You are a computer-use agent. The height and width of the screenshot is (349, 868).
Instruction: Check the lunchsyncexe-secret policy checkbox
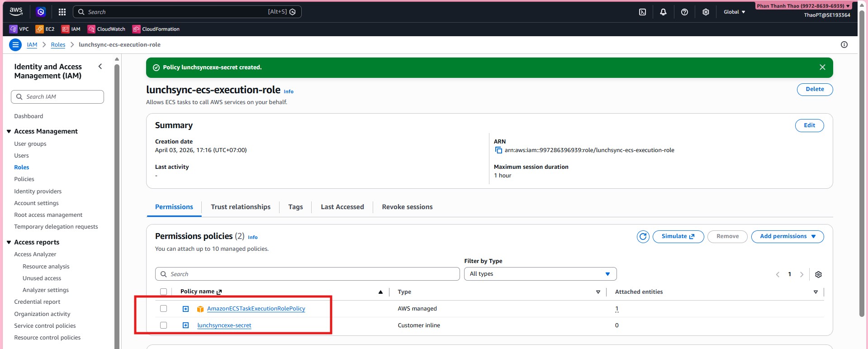164,325
